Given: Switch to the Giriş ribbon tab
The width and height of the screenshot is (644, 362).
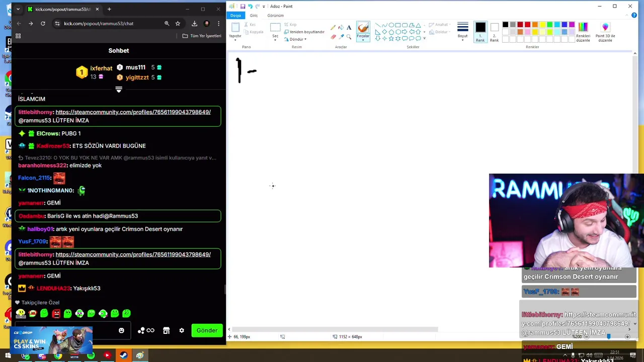Looking at the screenshot, I should [x=254, y=15].
